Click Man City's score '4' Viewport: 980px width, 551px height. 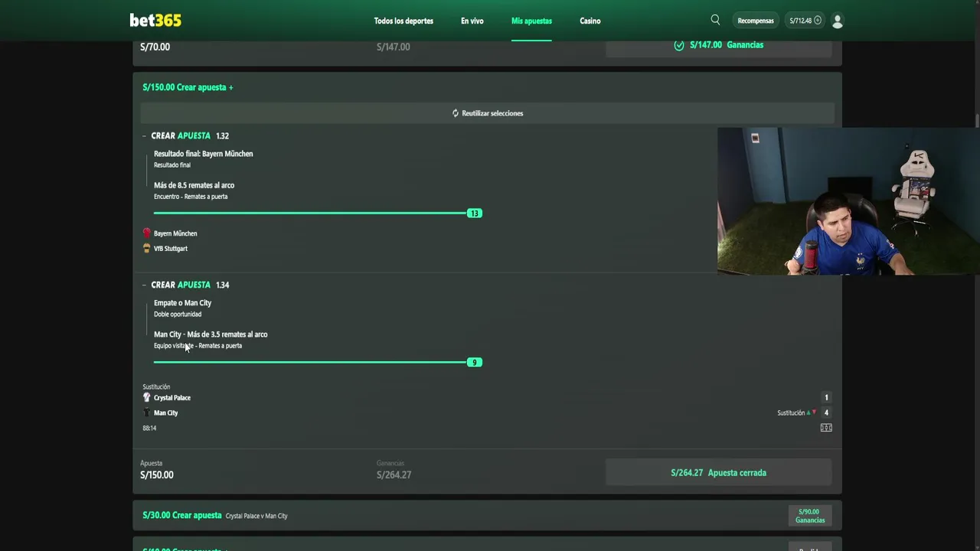pos(826,413)
